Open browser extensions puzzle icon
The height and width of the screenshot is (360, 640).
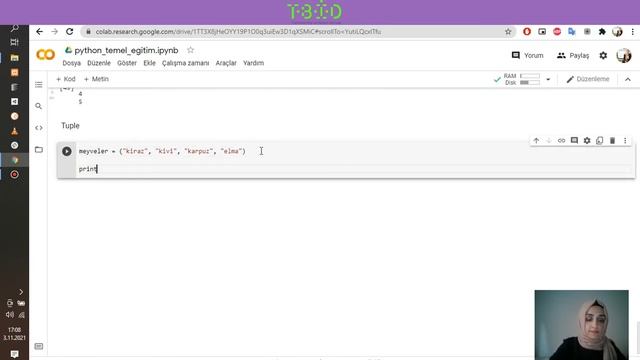pyautogui.click(x=602, y=31)
